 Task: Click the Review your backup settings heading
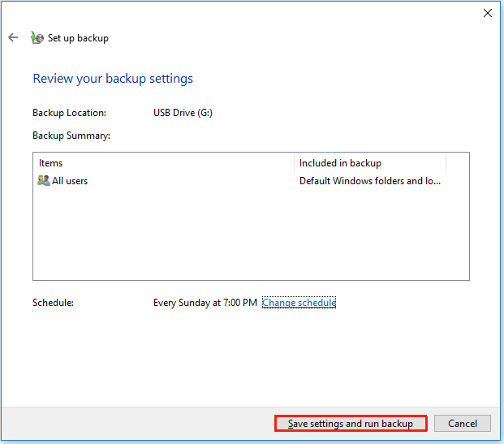pyautogui.click(x=113, y=79)
